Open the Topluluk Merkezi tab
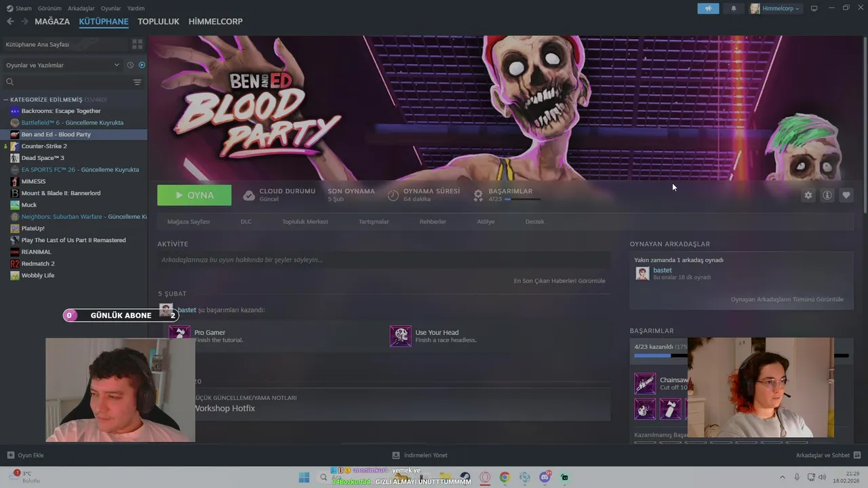 point(305,222)
